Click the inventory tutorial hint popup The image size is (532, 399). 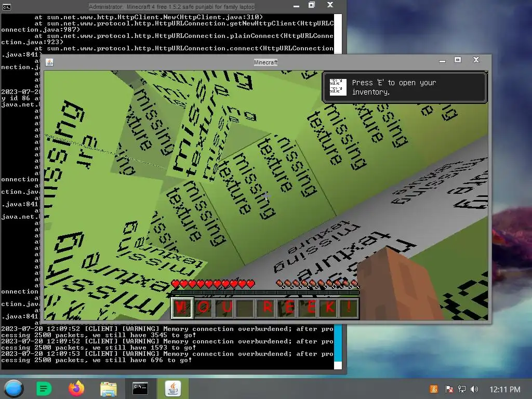coord(404,87)
